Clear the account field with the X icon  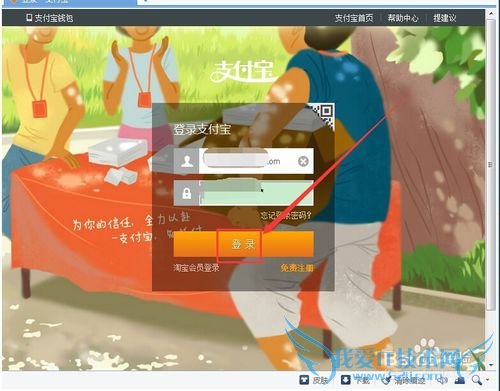303,162
